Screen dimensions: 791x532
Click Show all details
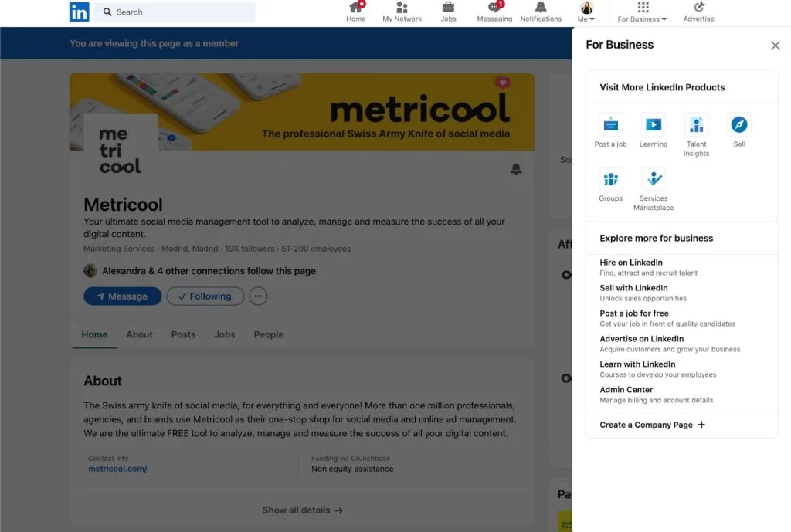(302, 510)
